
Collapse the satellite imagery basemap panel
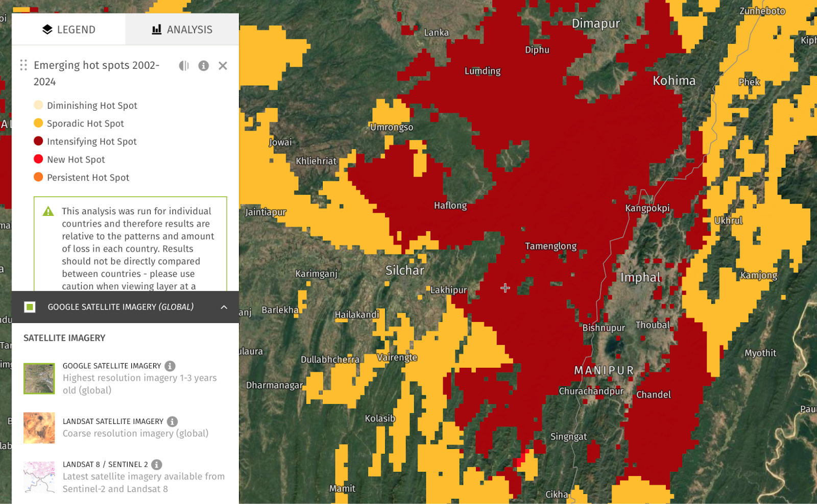(224, 307)
